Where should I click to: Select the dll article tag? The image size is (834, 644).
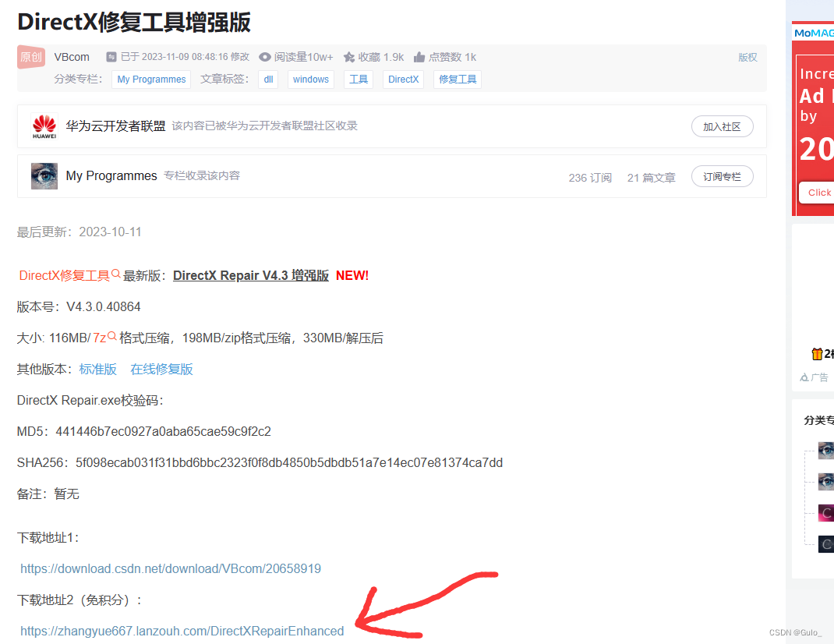[x=268, y=80]
